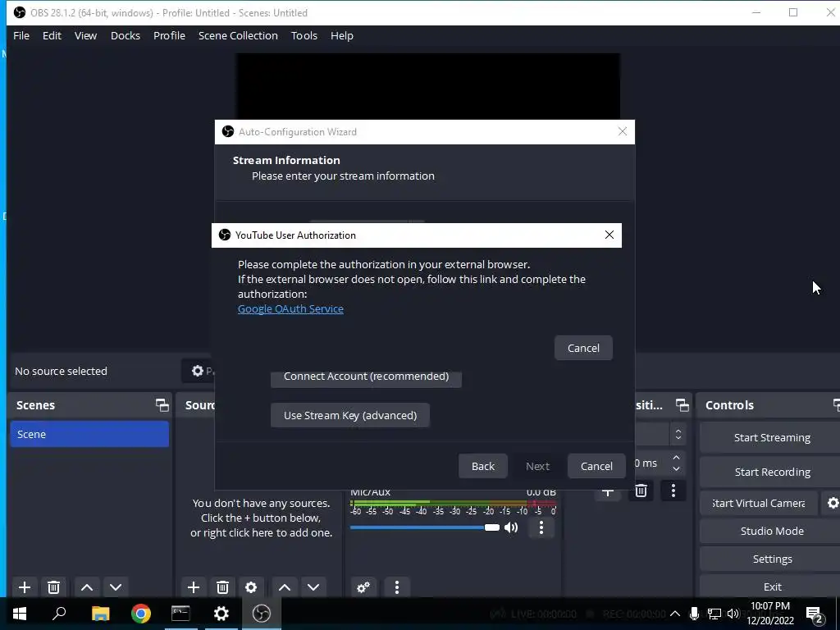840x630 pixels.
Task: Cancel the Auto-Configuration Wizard
Action: point(596,466)
